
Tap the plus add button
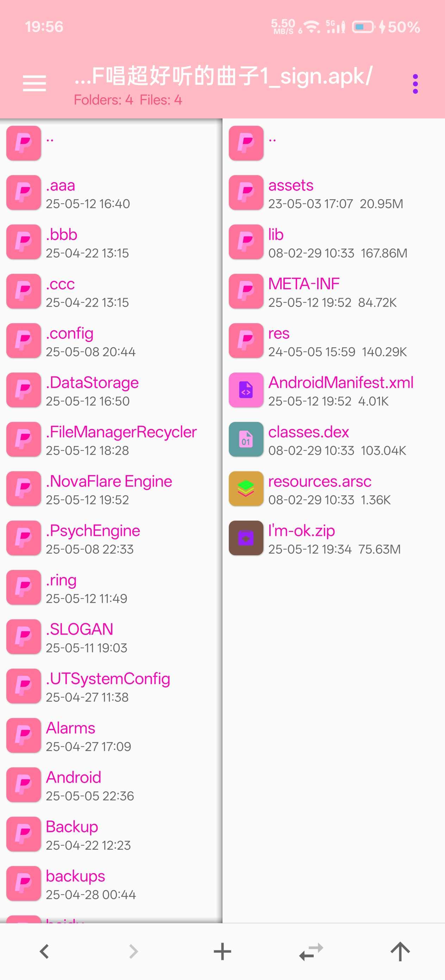(222, 951)
